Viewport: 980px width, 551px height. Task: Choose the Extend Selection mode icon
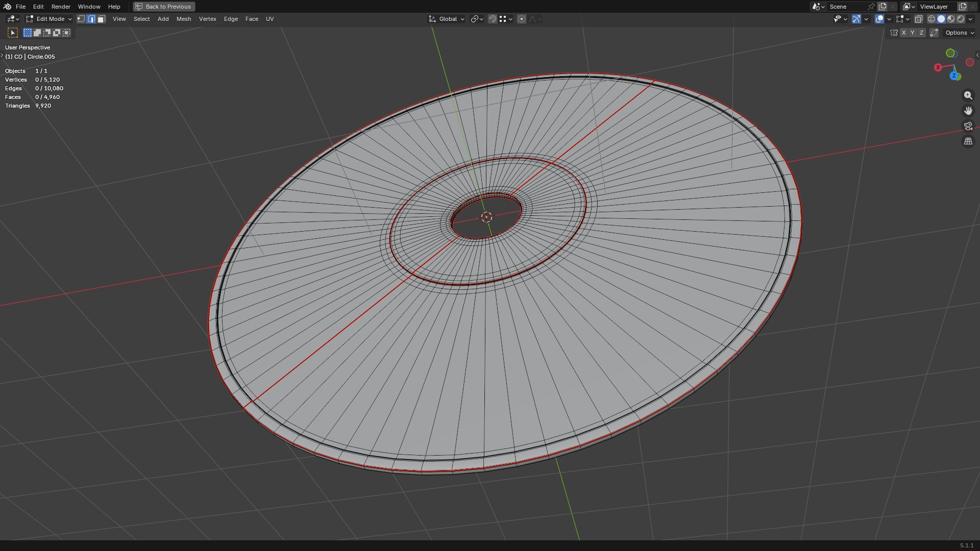(37, 33)
